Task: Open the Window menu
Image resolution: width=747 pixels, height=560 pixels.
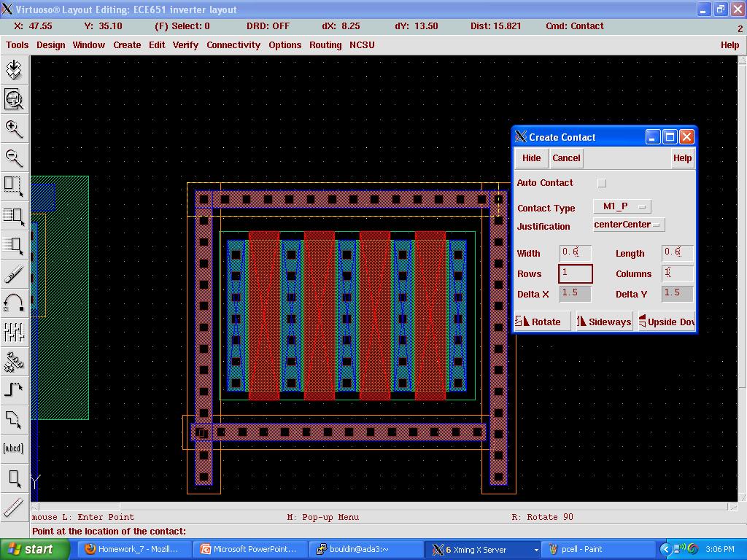Action: tap(88, 44)
